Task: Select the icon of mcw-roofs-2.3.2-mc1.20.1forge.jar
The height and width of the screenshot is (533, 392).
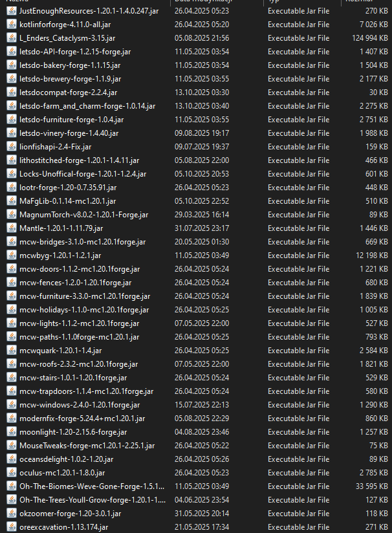Action: click(x=12, y=364)
